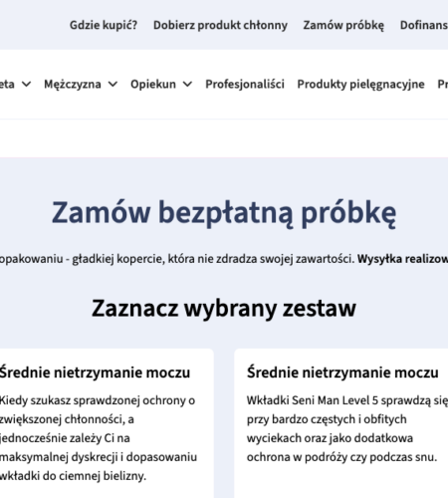Expand the Mężczyzna menu chevron

tap(112, 85)
